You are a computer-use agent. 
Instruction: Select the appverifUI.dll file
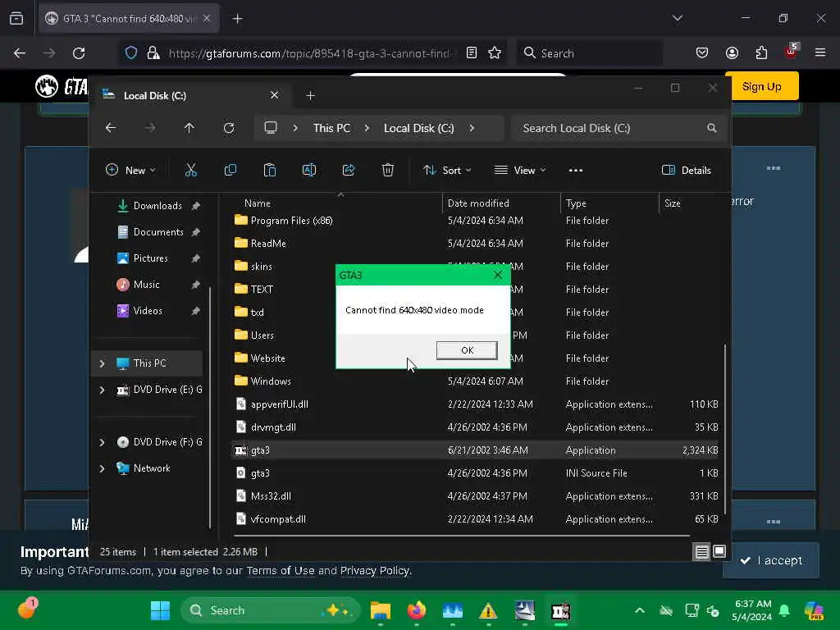click(x=279, y=404)
